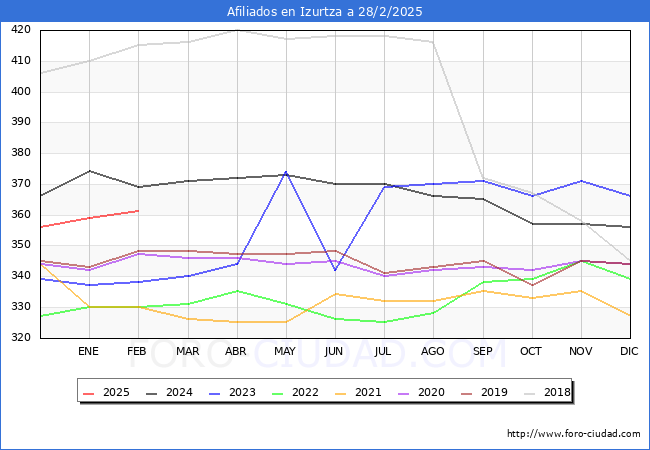Click the 420 y-axis value
This screenshot has height=450, width=650.
[21, 29]
